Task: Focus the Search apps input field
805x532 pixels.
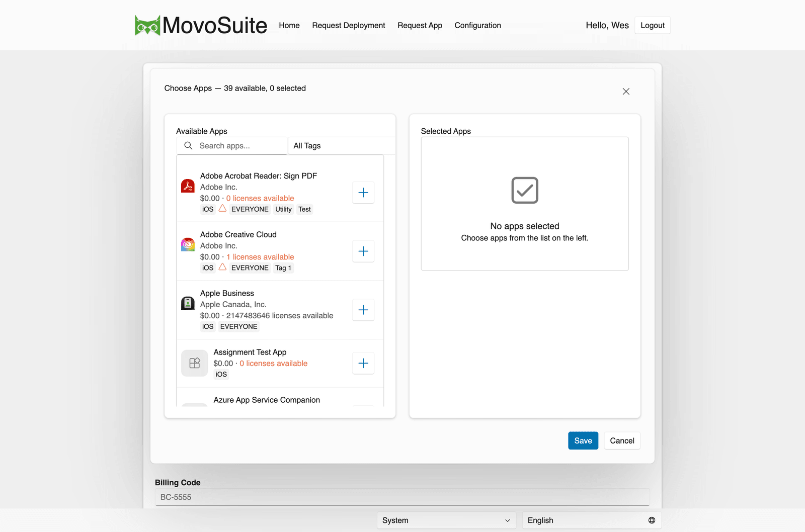Action: [232, 146]
